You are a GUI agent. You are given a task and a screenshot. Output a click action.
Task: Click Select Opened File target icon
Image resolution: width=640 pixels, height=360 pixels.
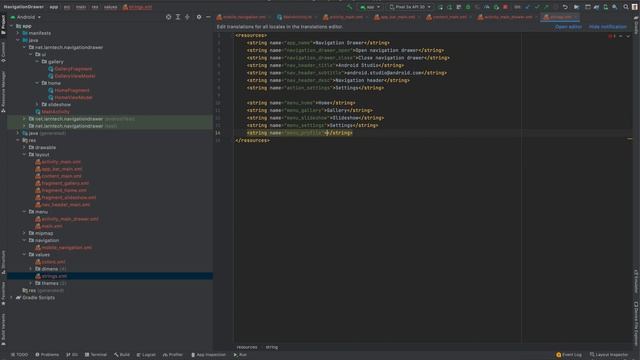click(169, 17)
